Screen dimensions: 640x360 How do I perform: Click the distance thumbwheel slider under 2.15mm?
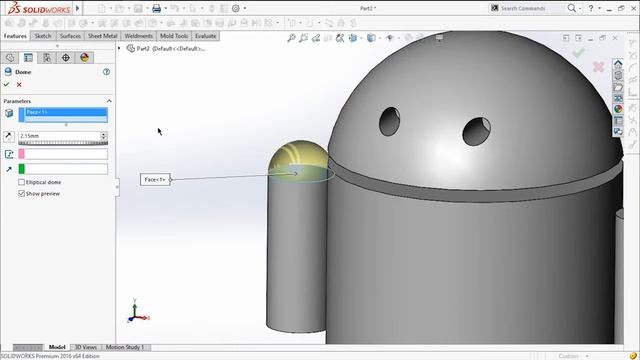tap(63, 143)
